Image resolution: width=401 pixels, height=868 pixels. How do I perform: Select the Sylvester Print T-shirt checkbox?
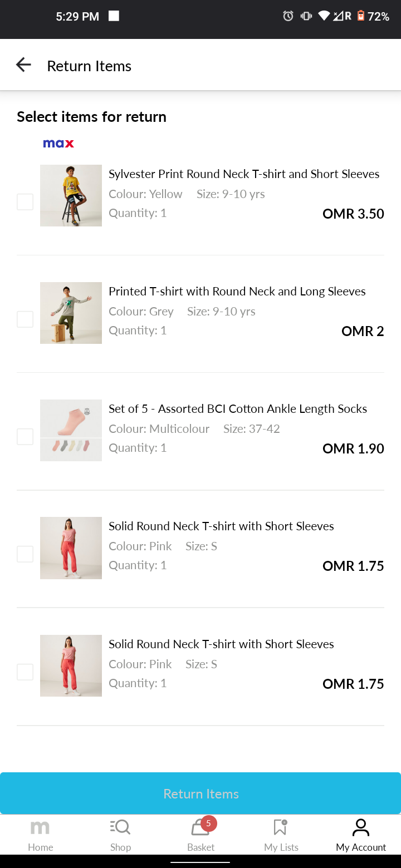pos(25,201)
